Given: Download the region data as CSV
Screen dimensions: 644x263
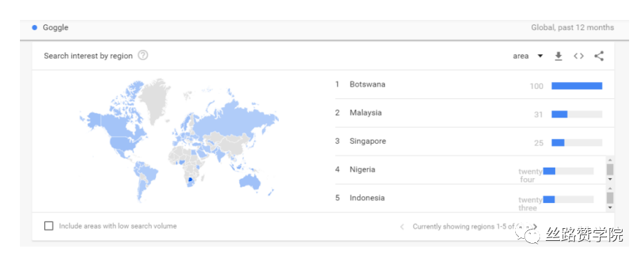Looking at the screenshot, I should point(558,56).
